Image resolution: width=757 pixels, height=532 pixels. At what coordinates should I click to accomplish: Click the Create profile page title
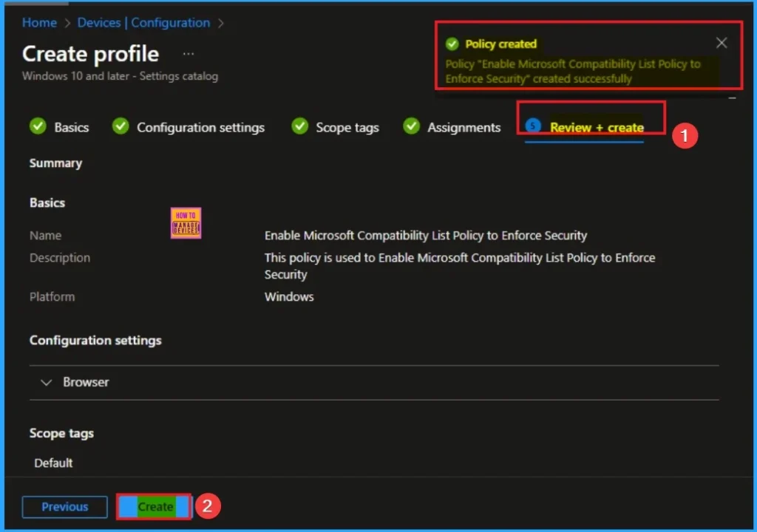[90, 54]
